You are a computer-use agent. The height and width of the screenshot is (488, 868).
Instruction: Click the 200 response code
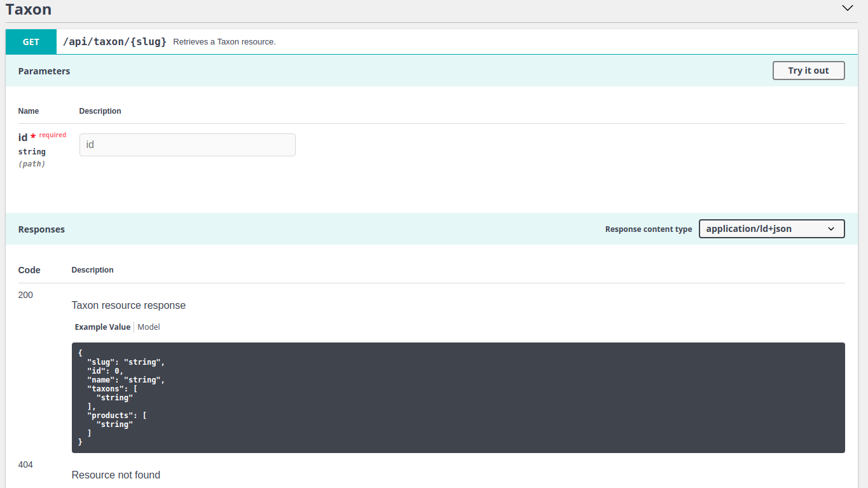click(25, 295)
